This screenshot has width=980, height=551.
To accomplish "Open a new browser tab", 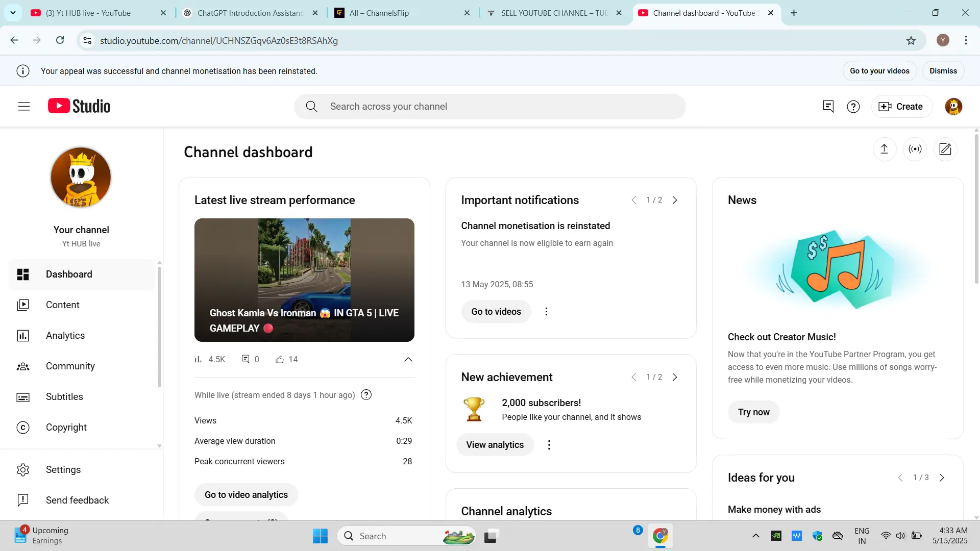I will 794,13.
